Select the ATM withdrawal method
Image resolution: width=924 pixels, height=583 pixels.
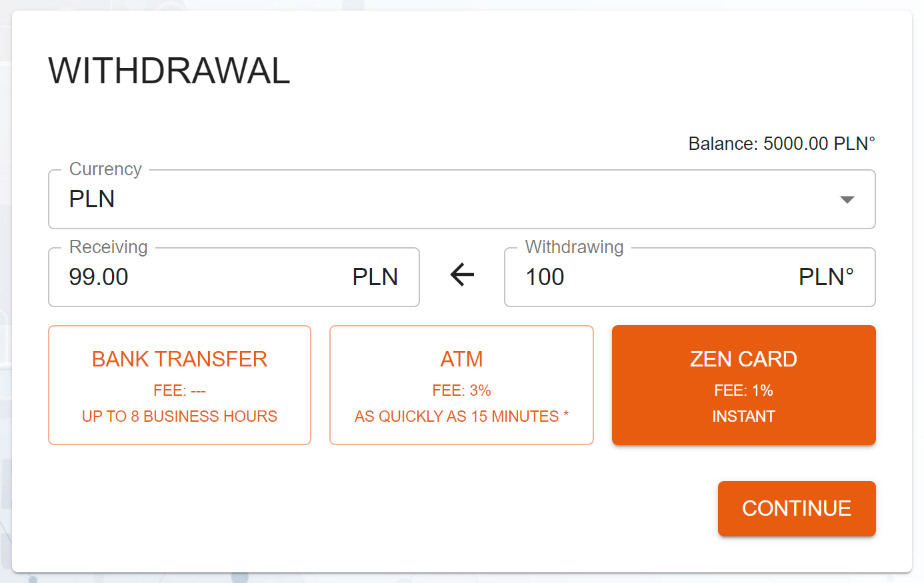click(x=461, y=385)
